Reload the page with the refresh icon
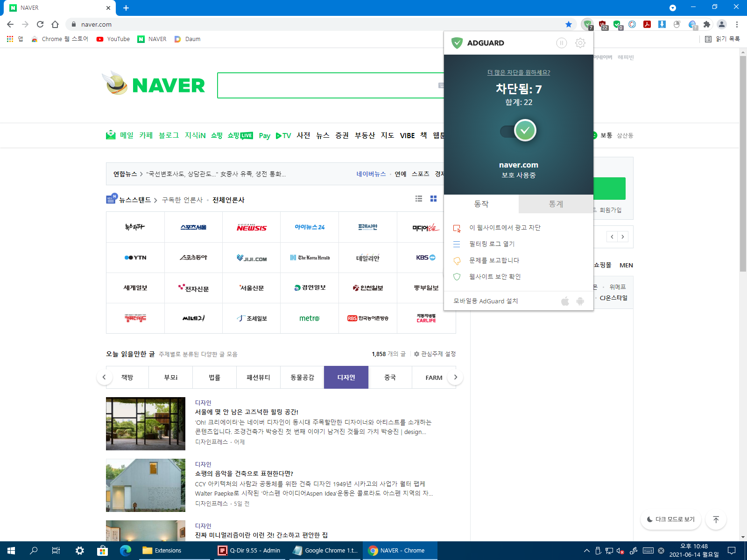Image resolution: width=747 pixels, height=560 pixels. 40,24
